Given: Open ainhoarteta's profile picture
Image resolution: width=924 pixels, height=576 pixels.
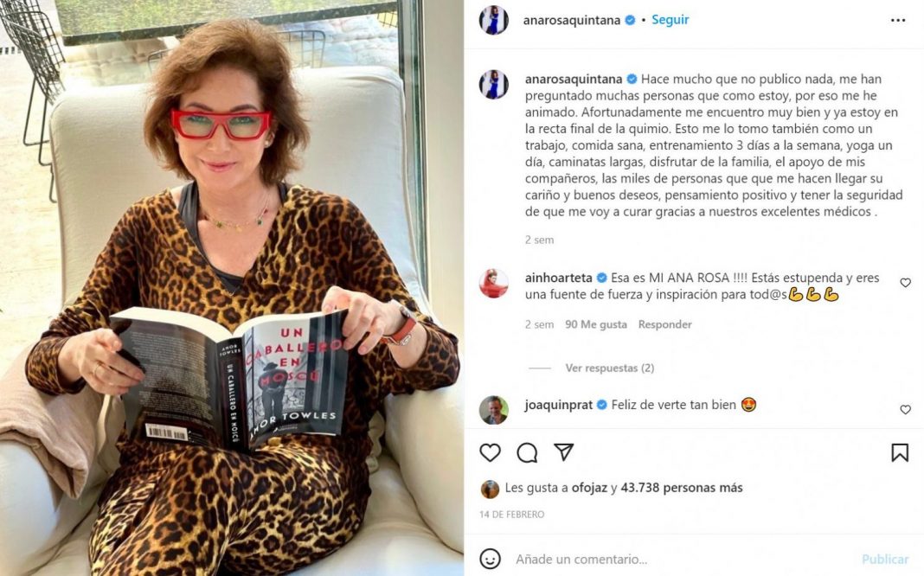Looking at the screenshot, I should pyautogui.click(x=494, y=284).
